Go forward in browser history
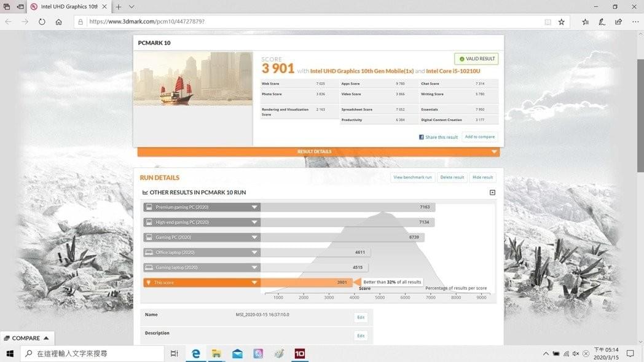Viewport: 644px width, 362px height. click(x=25, y=22)
